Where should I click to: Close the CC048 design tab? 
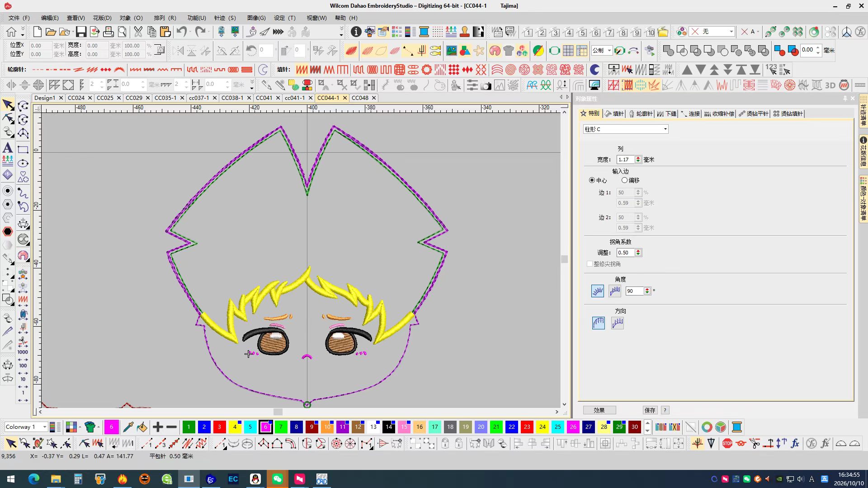(x=373, y=98)
